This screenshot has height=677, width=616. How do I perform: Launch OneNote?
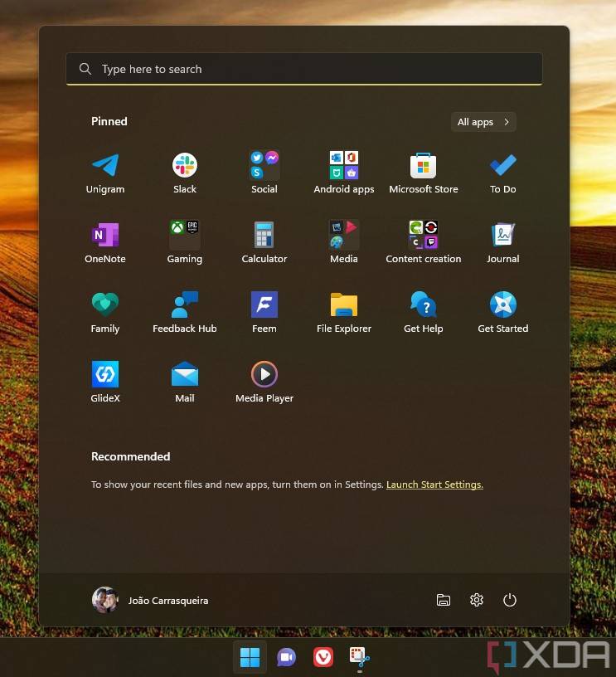[104, 242]
